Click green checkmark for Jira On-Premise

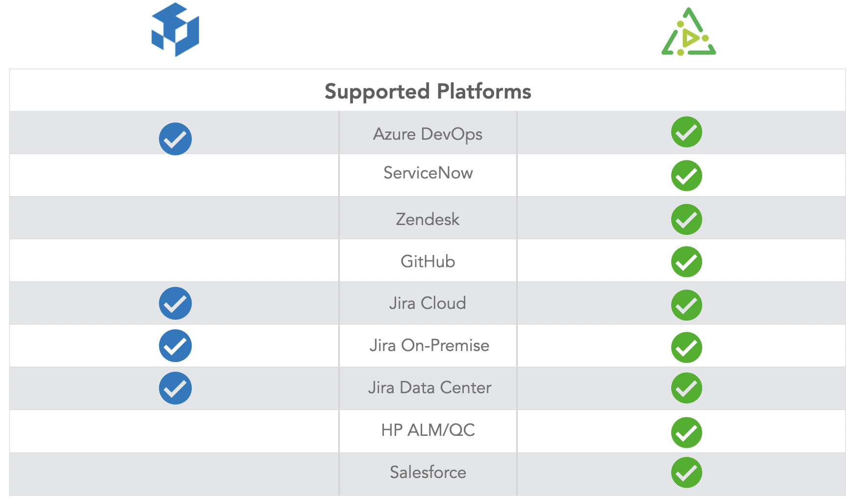click(686, 347)
